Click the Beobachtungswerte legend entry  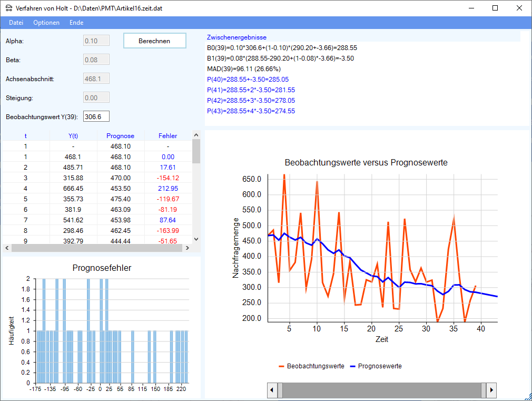click(315, 366)
